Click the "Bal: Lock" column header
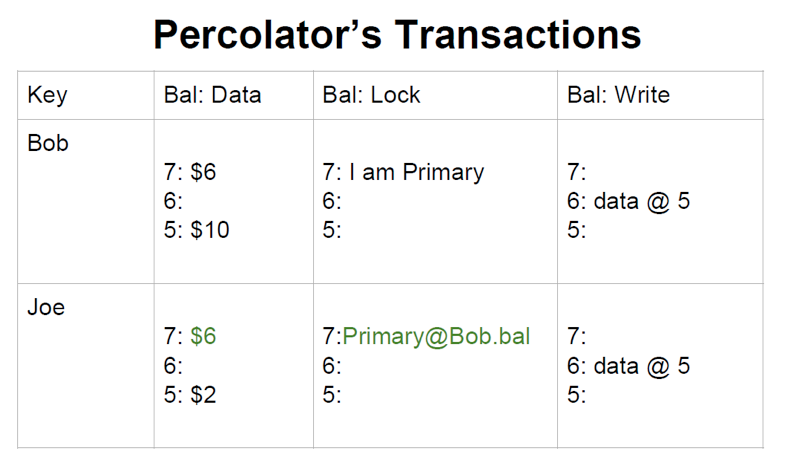Screen dimensions: 786x472 tap(371, 96)
